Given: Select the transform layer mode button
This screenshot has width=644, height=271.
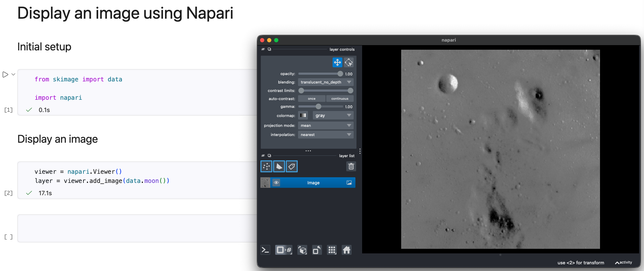Looking at the screenshot, I should tap(348, 62).
